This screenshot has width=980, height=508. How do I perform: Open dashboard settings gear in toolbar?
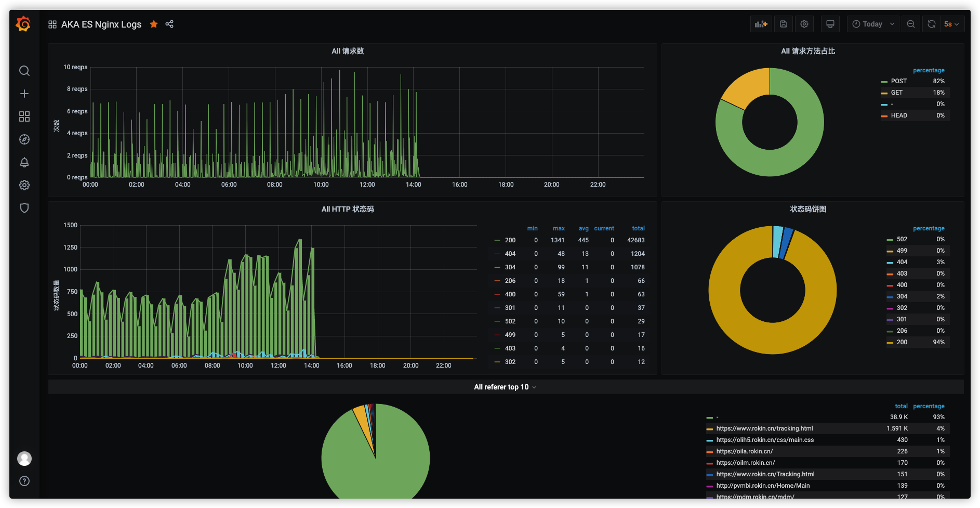pyautogui.click(x=804, y=24)
